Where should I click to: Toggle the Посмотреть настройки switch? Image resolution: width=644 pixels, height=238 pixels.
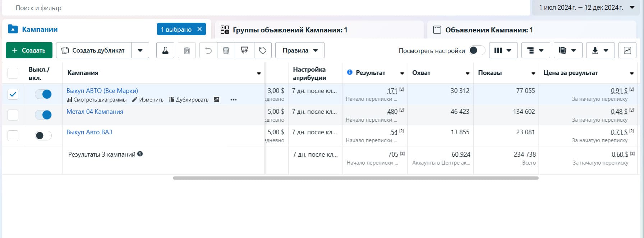click(477, 50)
